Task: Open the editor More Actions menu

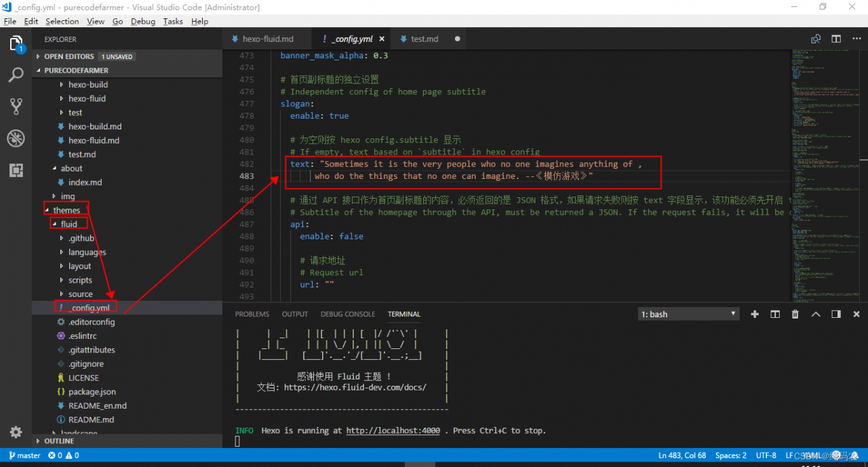Action: click(x=856, y=39)
